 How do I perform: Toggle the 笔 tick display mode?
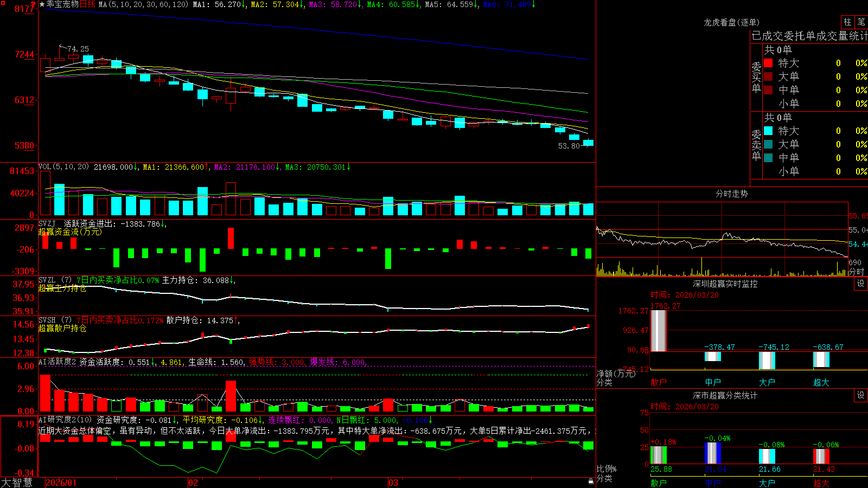[x=861, y=22]
